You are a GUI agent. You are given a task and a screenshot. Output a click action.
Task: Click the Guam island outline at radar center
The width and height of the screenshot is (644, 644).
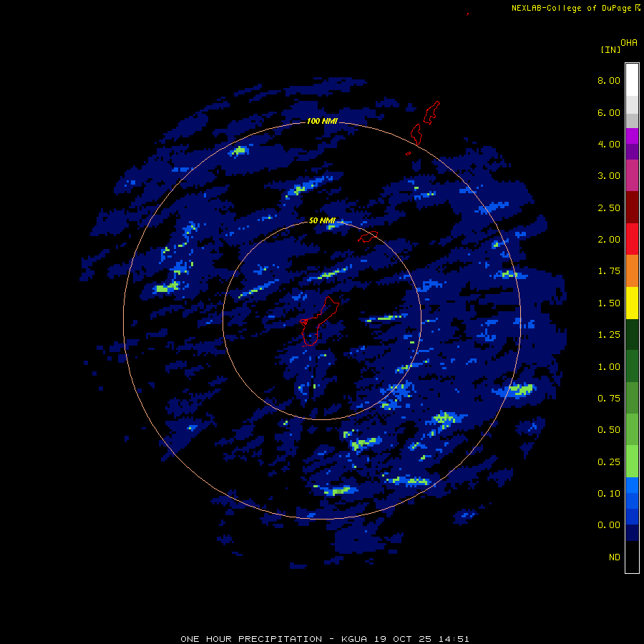(319, 321)
